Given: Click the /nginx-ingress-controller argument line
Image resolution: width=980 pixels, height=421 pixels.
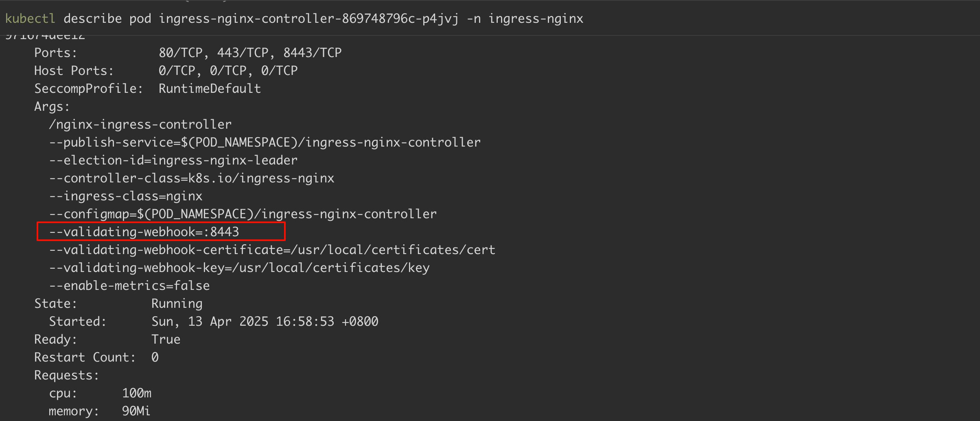Looking at the screenshot, I should (140, 125).
